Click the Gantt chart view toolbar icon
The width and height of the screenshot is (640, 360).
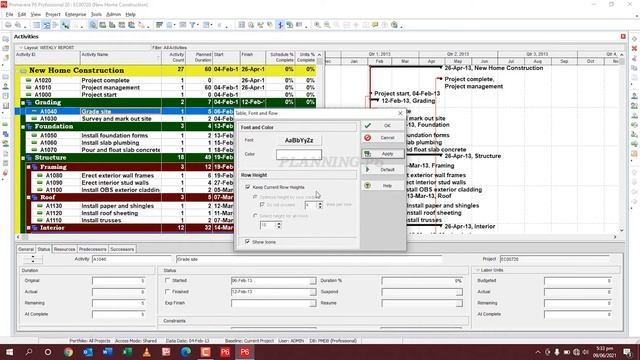pyautogui.click(x=46, y=25)
